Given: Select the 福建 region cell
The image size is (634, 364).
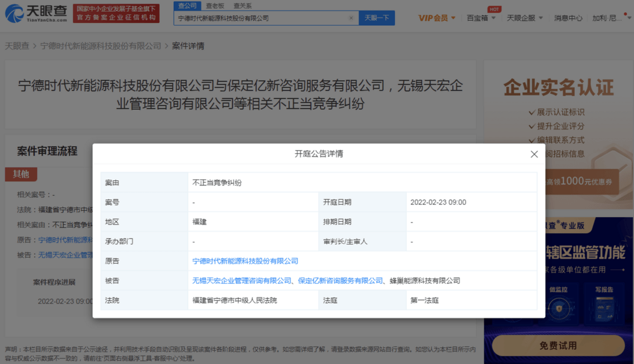Looking at the screenshot, I should [253, 222].
